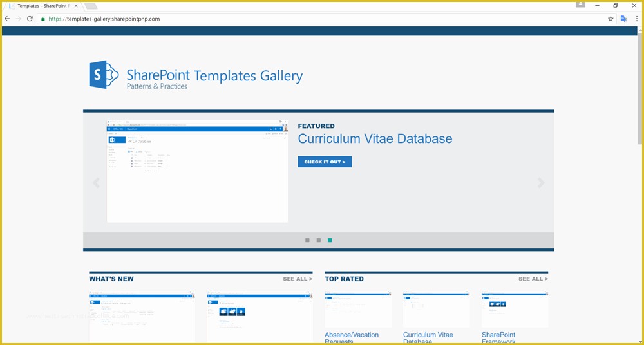Click the WHAT'S NEW heading
This screenshot has height=345, width=644.
pos(111,279)
